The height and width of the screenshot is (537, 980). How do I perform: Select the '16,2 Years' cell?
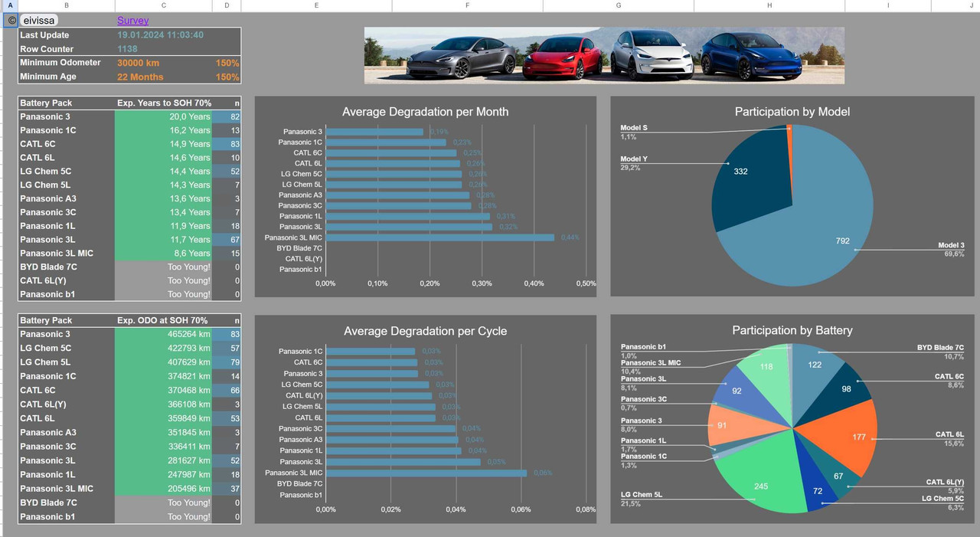click(163, 130)
